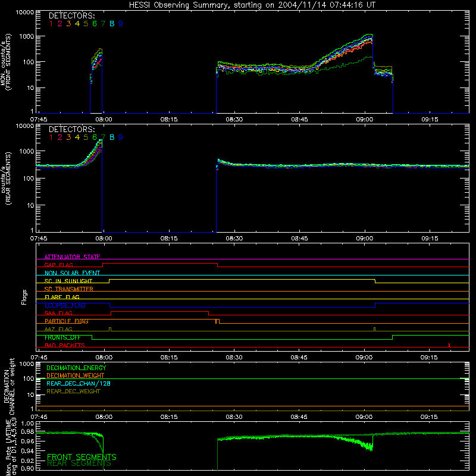Select orange detector '3' in front segments legend
The width and height of the screenshot is (476, 476).
68,24
